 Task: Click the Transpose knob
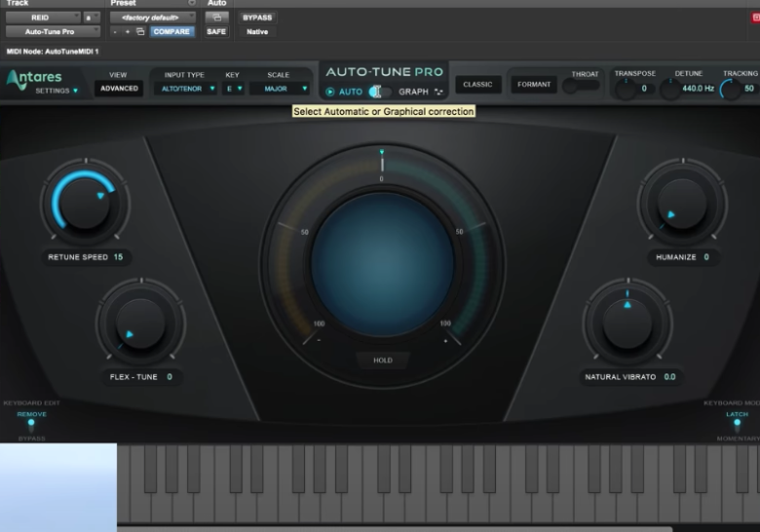(626, 89)
